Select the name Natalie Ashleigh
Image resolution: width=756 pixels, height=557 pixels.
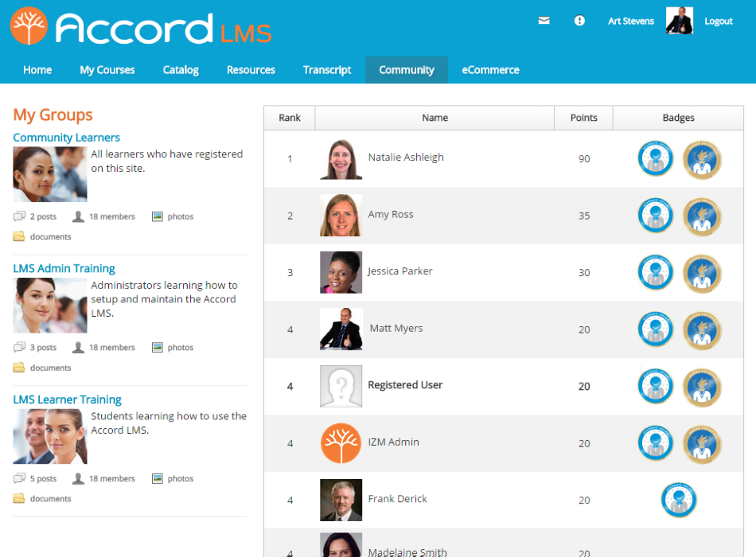click(406, 158)
